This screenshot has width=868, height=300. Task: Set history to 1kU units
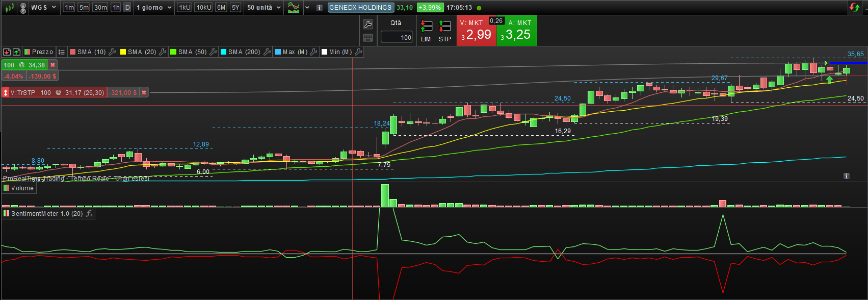point(185,8)
